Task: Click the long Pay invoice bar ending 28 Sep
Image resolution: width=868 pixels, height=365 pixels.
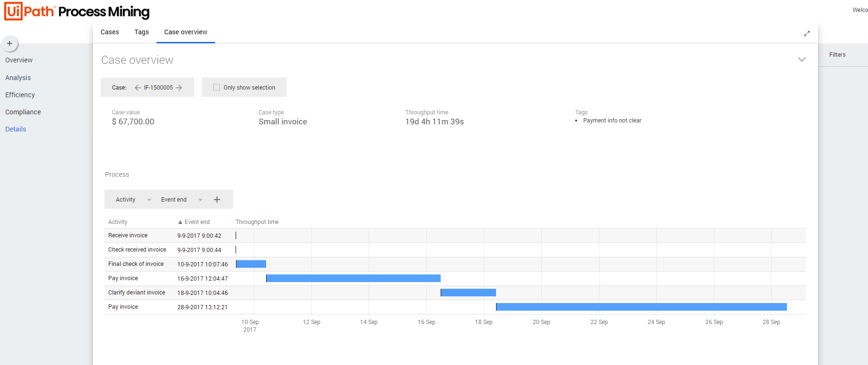Action: click(x=641, y=307)
